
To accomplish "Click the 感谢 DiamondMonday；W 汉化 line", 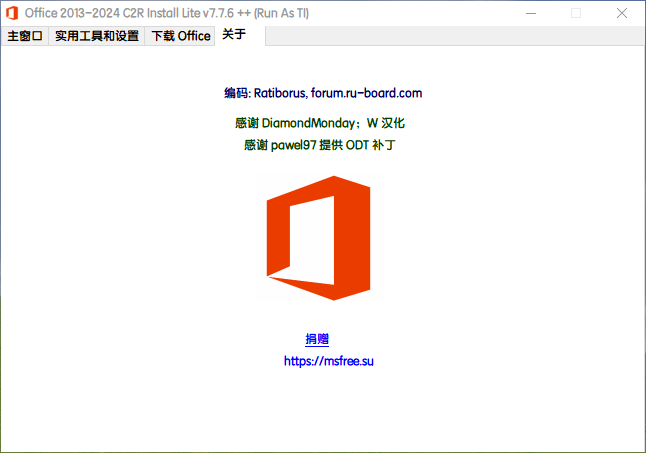I will tap(320, 123).
